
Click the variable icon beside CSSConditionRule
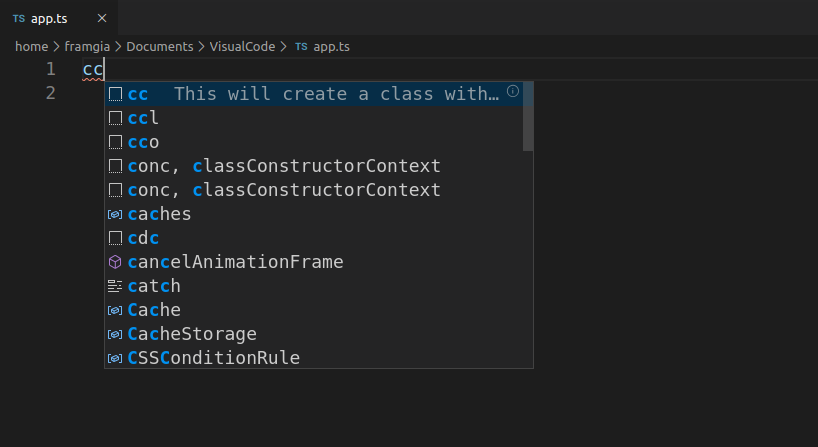click(115, 358)
